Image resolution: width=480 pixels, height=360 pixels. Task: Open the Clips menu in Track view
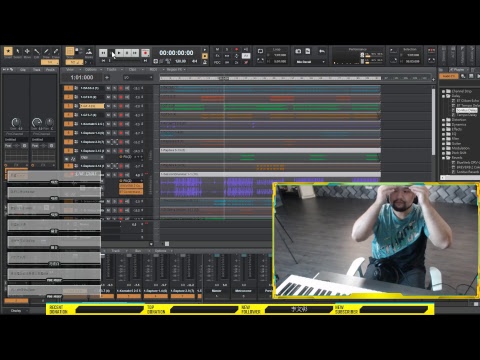pos(133,70)
